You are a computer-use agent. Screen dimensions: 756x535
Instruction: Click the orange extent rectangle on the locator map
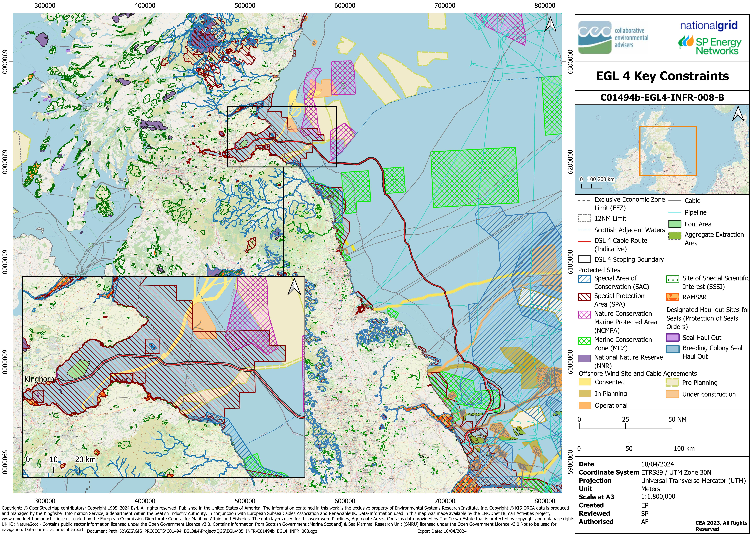(668, 151)
